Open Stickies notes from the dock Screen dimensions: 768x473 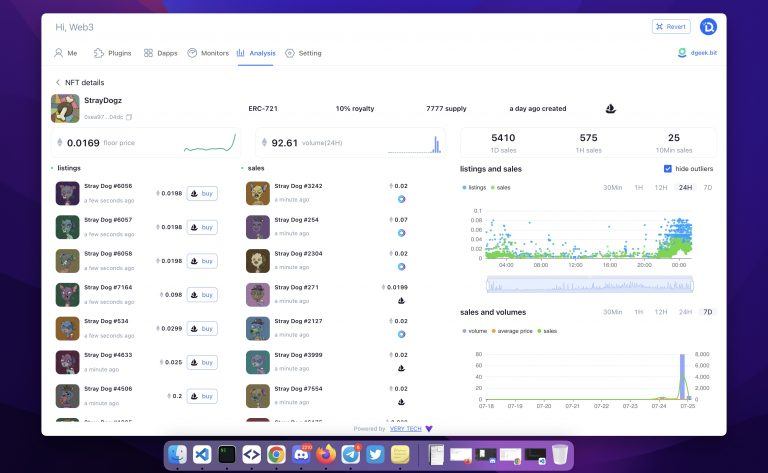pyautogui.click(x=400, y=455)
